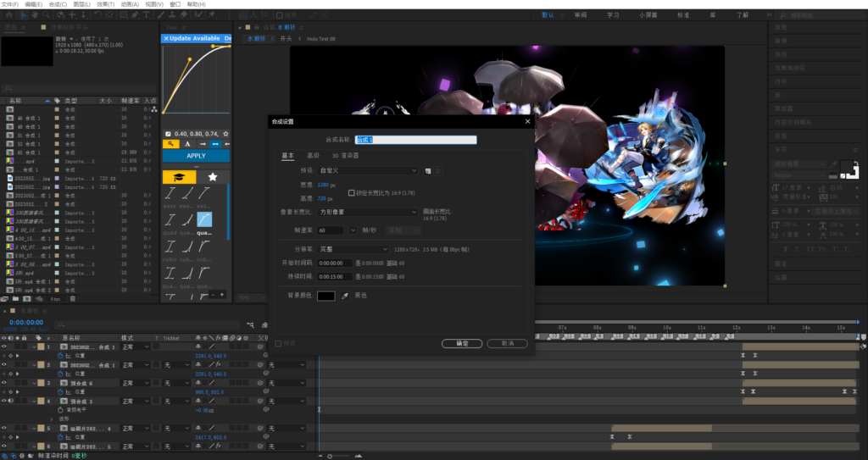Click the 合成名称 name input field
Image resolution: width=868 pixels, height=460 pixels.
pyautogui.click(x=415, y=140)
